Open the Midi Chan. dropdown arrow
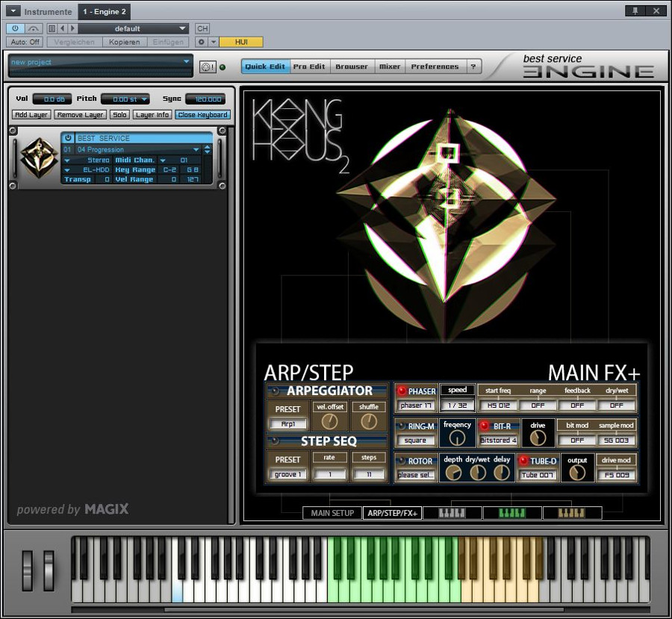The width and height of the screenshot is (672, 619). [x=163, y=161]
